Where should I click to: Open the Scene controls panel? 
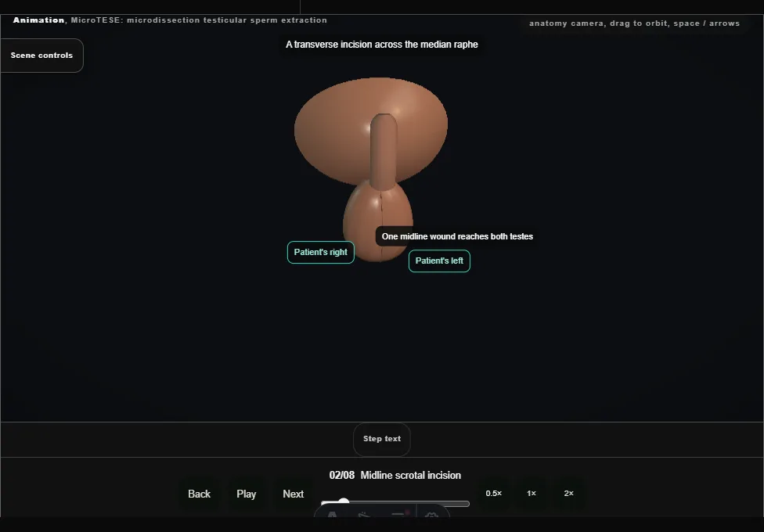click(x=41, y=56)
